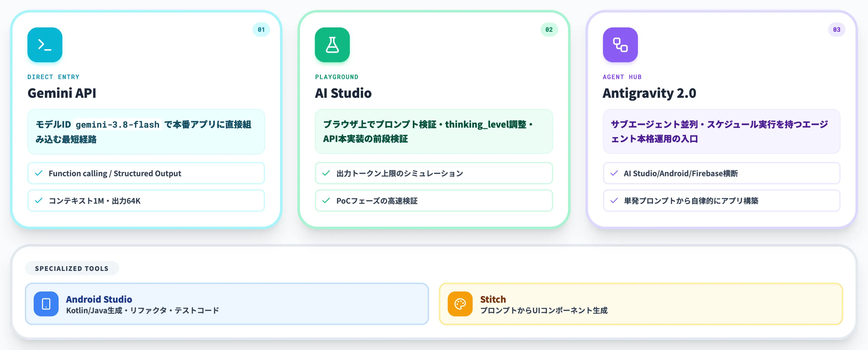Click the 'プロンプトからUIコンポーネント生成' subtitle

[x=543, y=310]
